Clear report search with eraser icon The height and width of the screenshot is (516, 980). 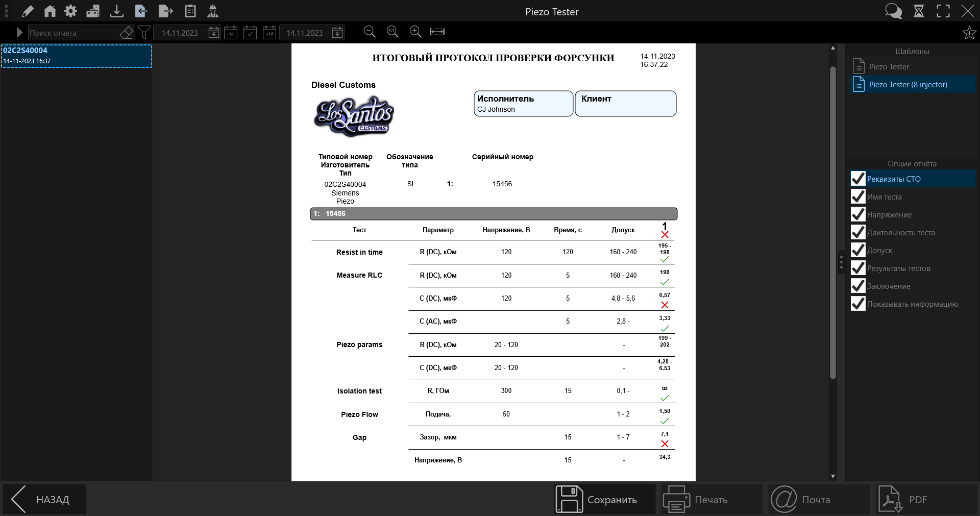(x=126, y=33)
